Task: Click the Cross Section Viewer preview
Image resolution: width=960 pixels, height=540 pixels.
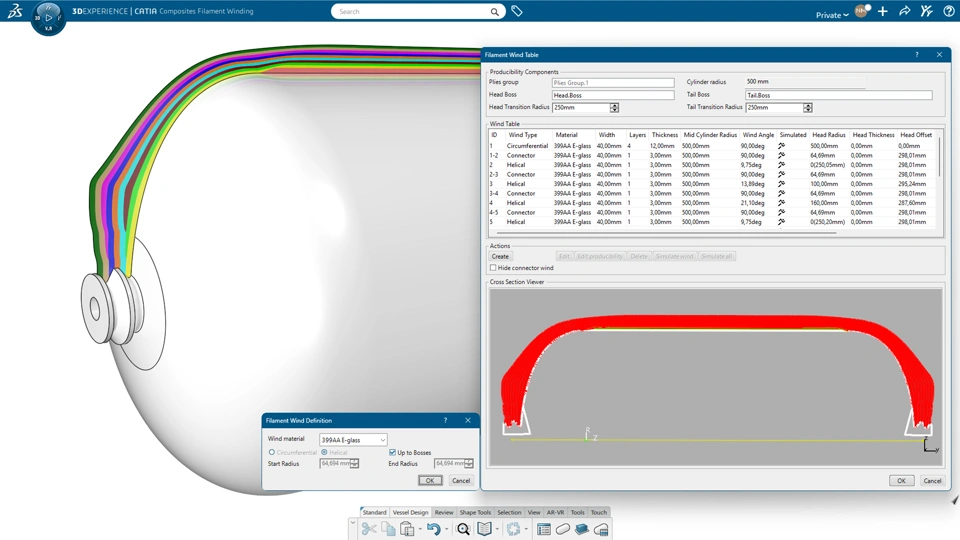Action: [715, 378]
